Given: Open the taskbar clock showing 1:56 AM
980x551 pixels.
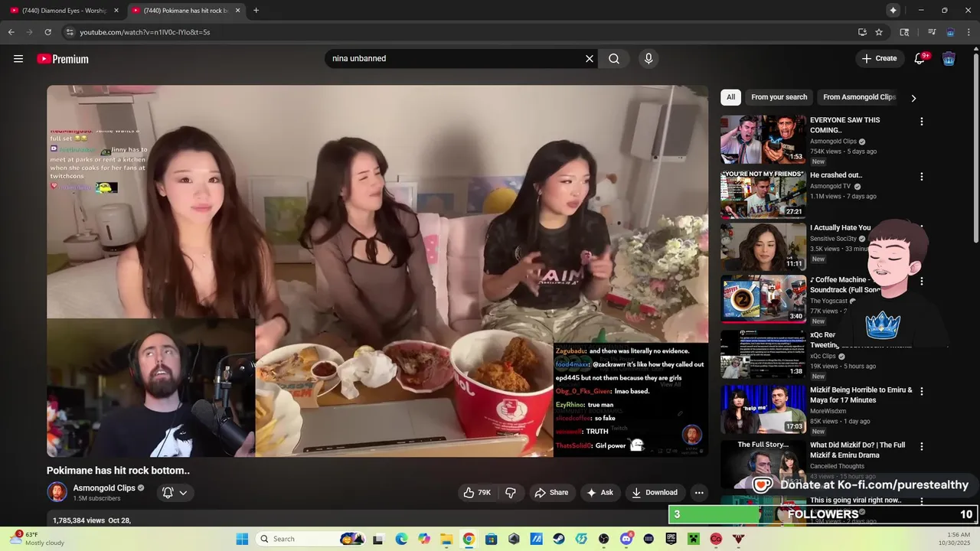Looking at the screenshot, I should [x=955, y=539].
